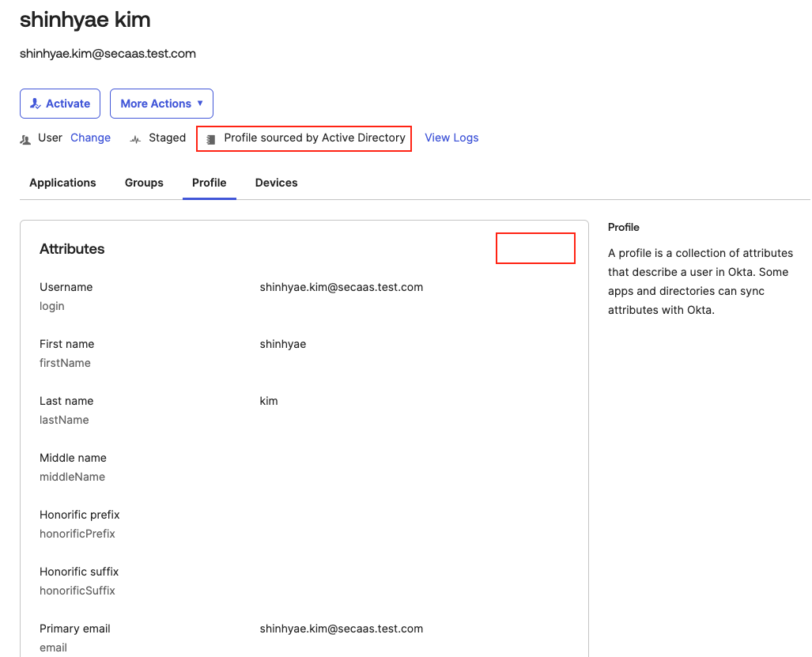Viewport: 812px width, 657px height.
Task: Click the Username value in Attributes
Action: [x=341, y=287]
